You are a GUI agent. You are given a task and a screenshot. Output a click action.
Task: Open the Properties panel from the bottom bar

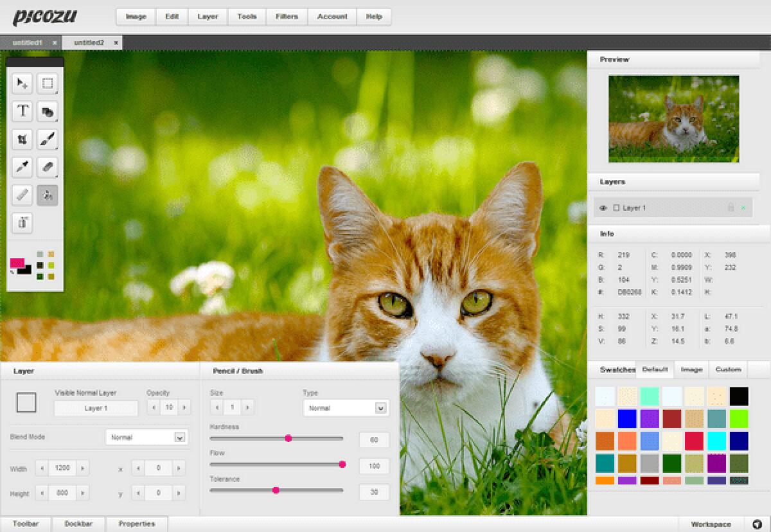tap(137, 524)
